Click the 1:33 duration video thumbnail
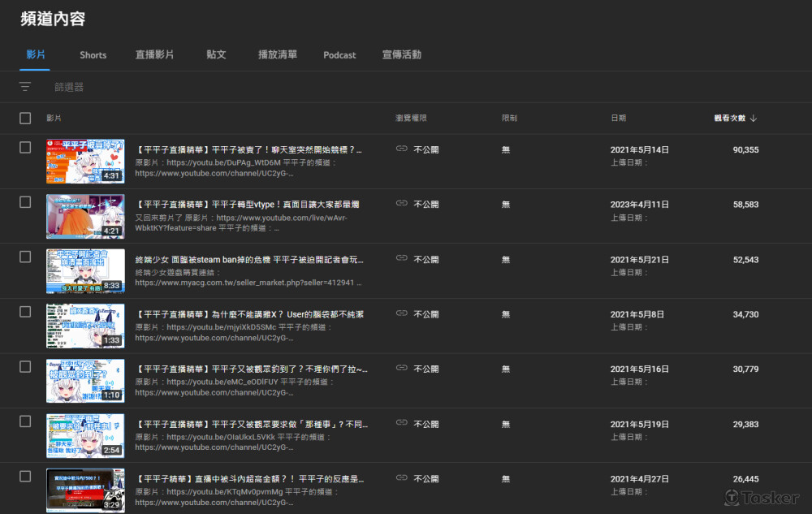The height and width of the screenshot is (514, 812). (x=85, y=326)
